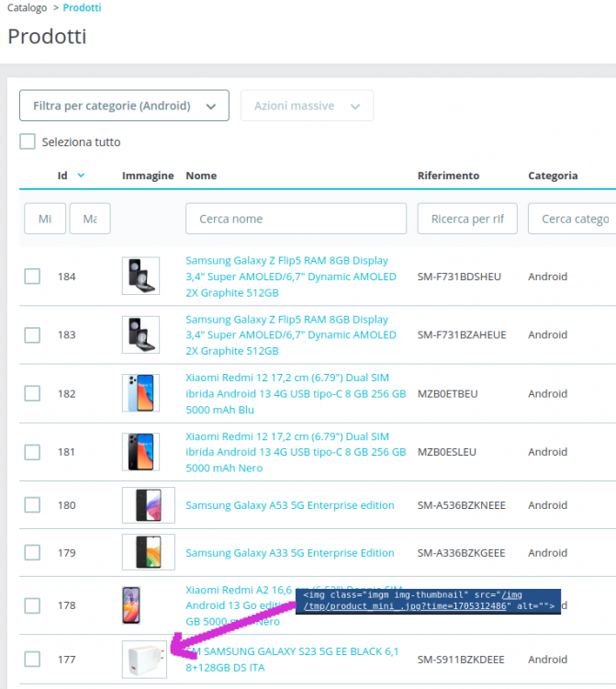Click Id value 184
Viewport: 616px width, 689px height.
[67, 277]
